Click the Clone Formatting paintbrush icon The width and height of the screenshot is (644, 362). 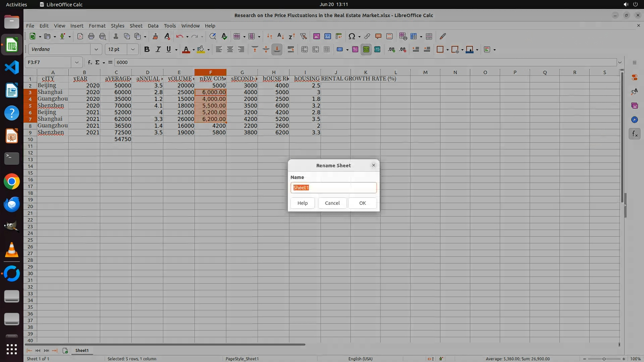[x=155, y=37]
